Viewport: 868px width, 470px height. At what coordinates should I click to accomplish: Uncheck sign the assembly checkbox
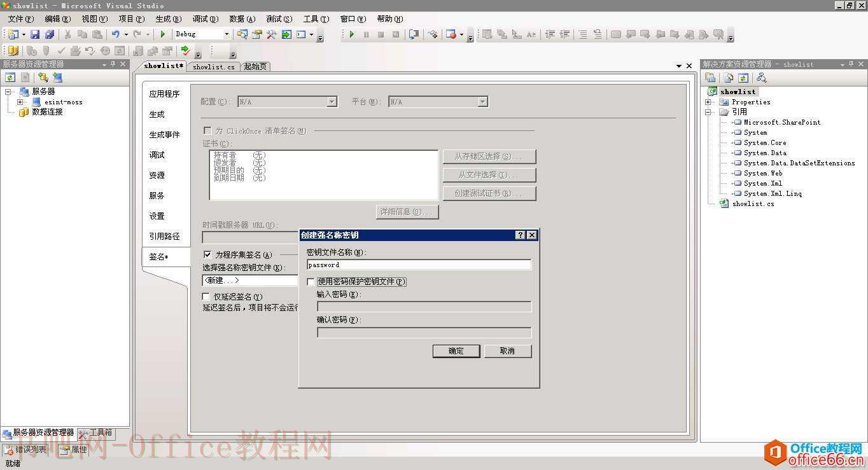pos(207,254)
